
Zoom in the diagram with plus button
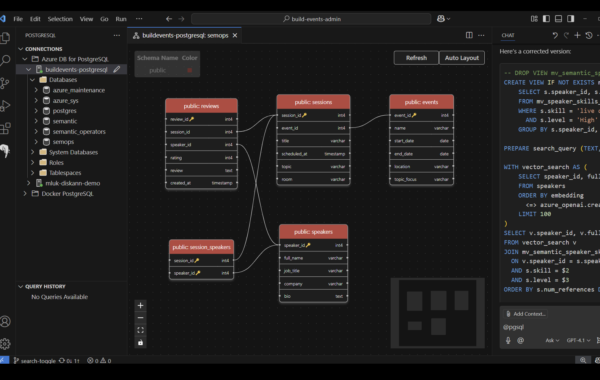(140, 305)
